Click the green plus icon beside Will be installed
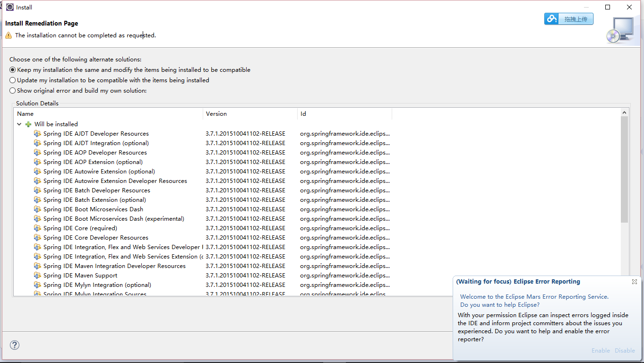 (28, 124)
